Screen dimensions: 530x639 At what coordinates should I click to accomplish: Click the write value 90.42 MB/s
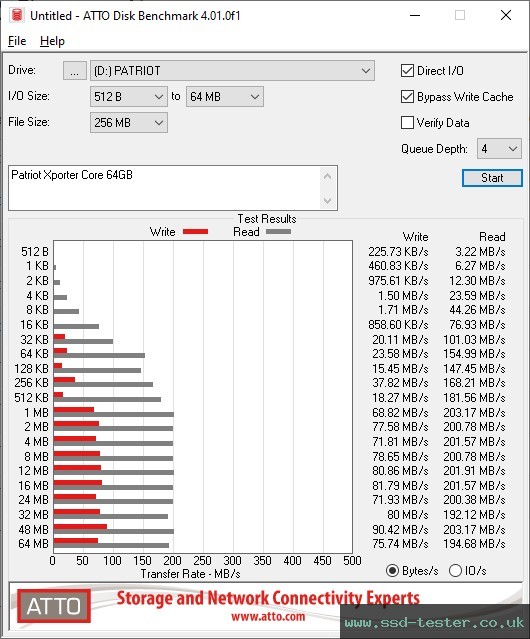(400, 529)
